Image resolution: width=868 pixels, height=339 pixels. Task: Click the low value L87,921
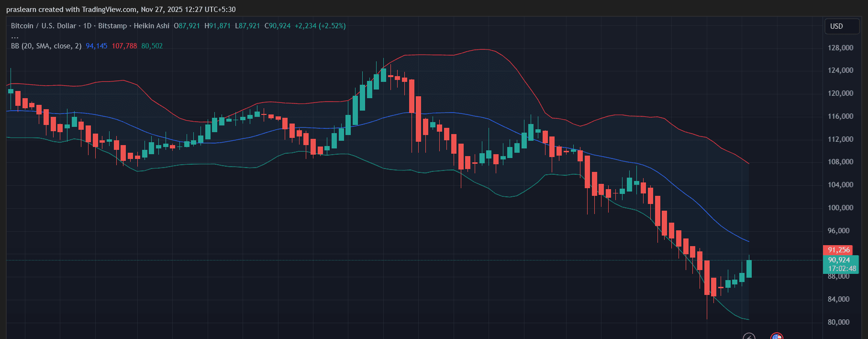click(x=247, y=26)
